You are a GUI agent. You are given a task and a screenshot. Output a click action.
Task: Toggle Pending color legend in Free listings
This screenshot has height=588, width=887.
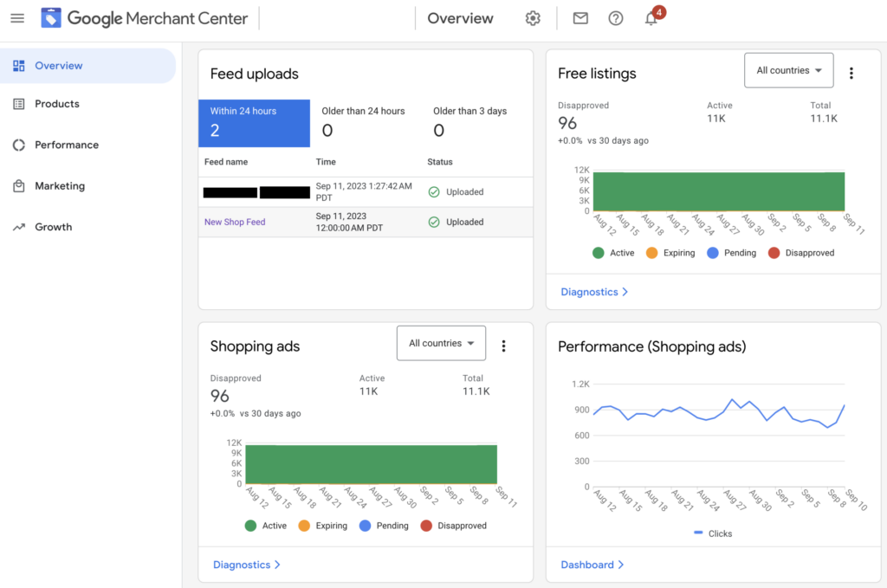tap(732, 253)
